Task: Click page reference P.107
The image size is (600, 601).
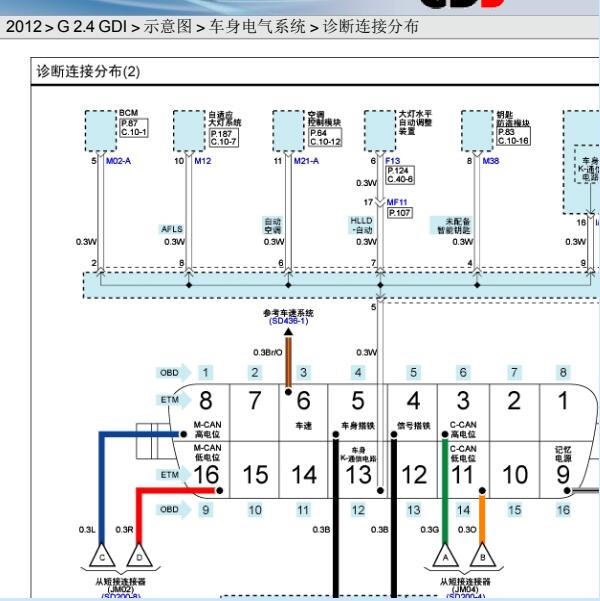Action: tap(399, 213)
